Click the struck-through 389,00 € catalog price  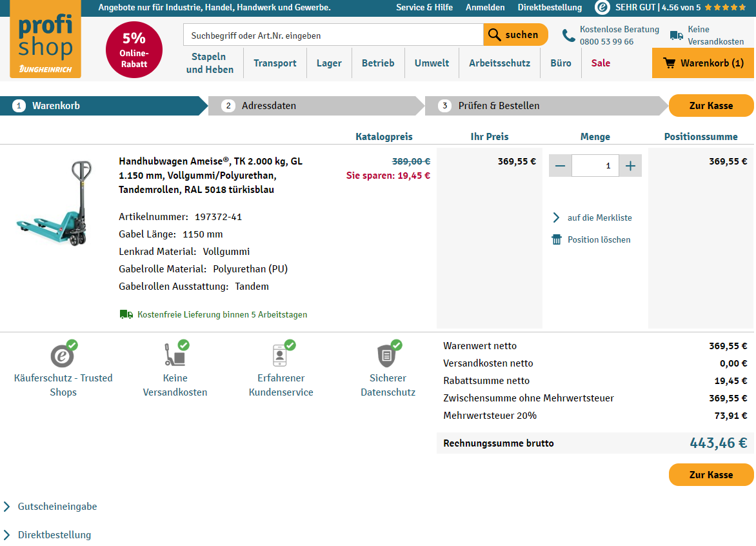tap(411, 161)
